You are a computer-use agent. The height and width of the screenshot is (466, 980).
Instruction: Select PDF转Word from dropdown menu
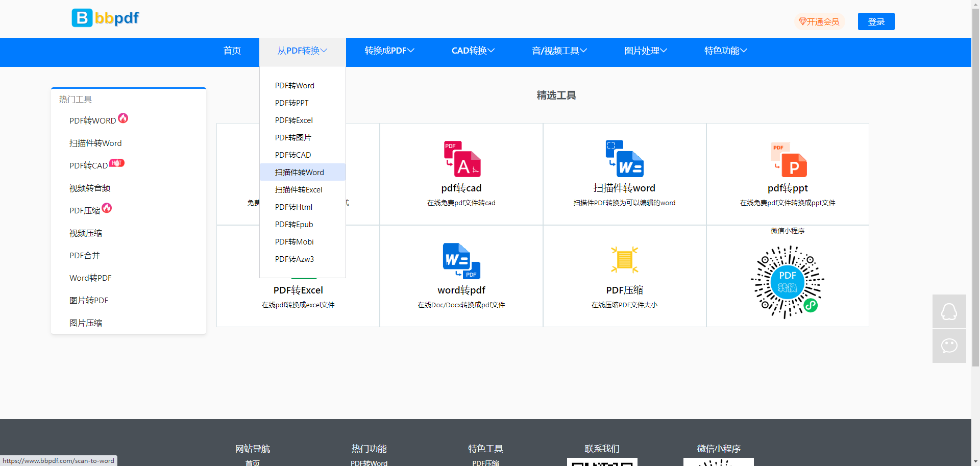pos(303,85)
